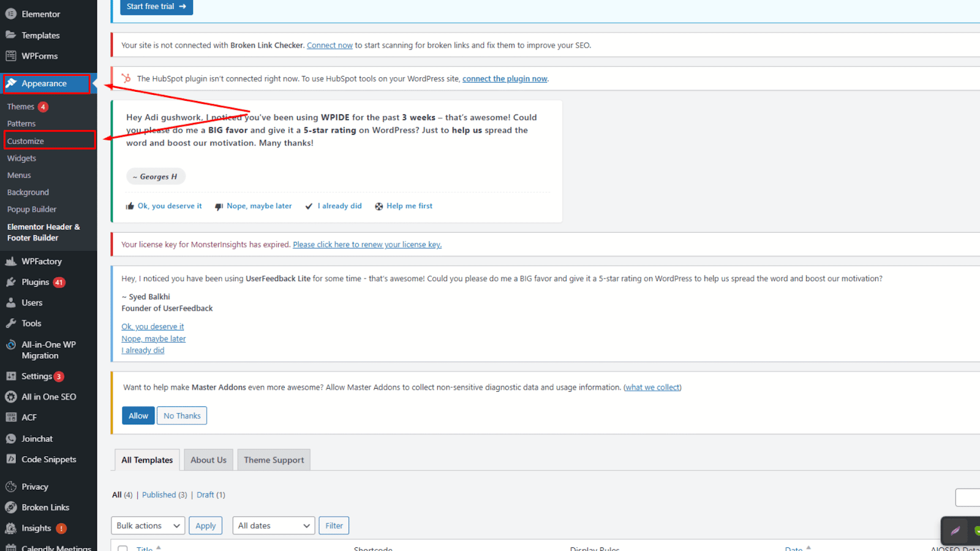The image size is (980, 551).
Task: Open the All dates dropdown
Action: (274, 525)
